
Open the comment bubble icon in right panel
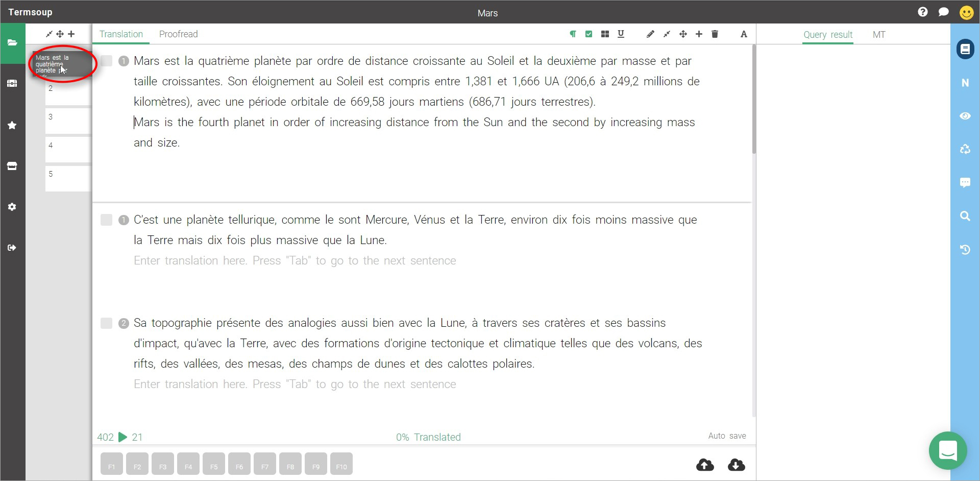click(965, 183)
